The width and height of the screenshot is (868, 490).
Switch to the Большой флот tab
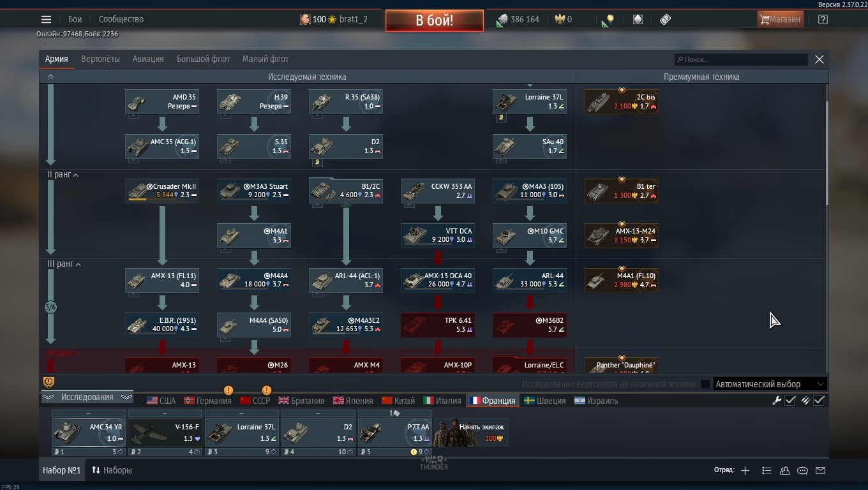pos(203,59)
